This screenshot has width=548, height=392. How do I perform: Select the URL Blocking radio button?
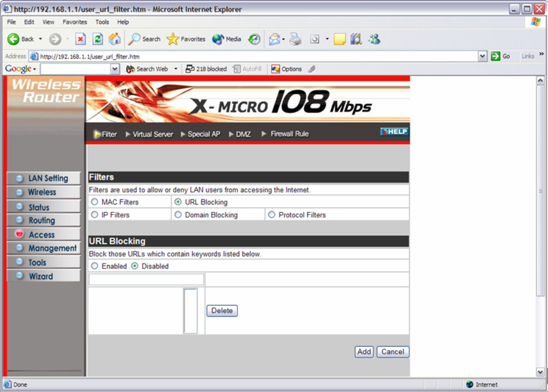point(178,202)
